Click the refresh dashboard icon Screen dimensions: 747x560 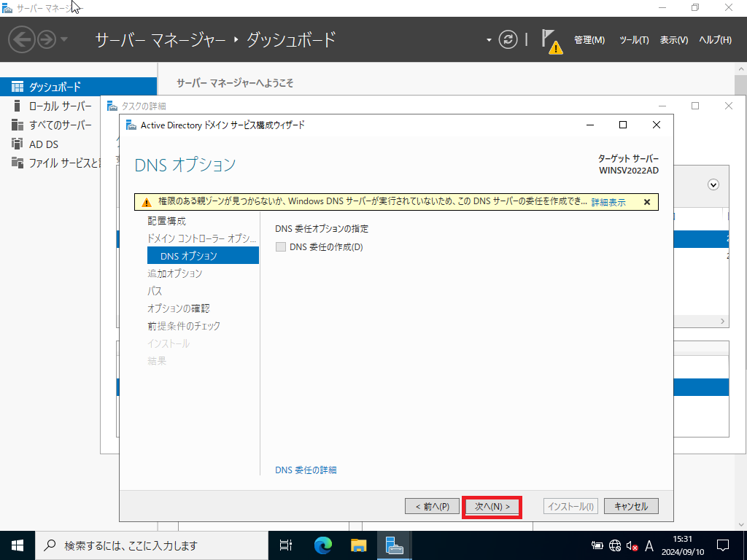tap(508, 39)
